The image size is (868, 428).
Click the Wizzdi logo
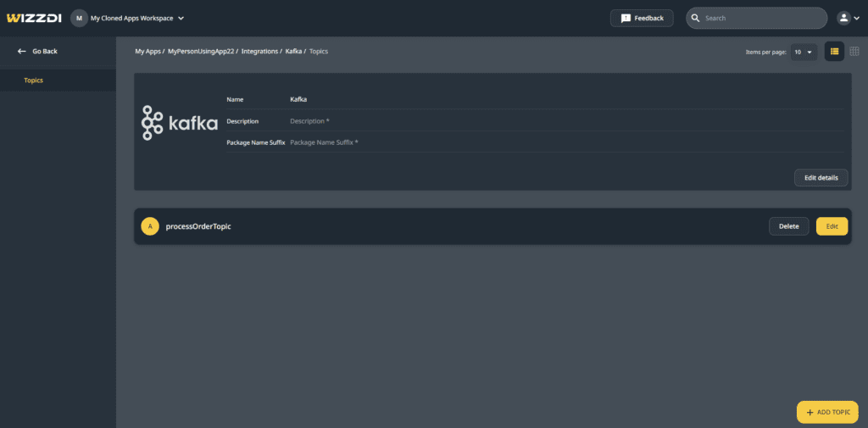coord(34,18)
